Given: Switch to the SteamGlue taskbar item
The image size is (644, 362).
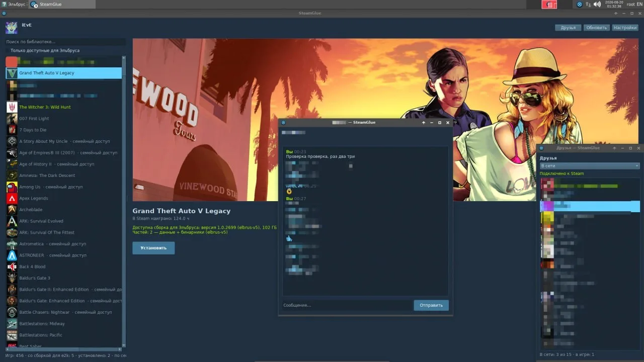Looking at the screenshot, I should 62,5.
